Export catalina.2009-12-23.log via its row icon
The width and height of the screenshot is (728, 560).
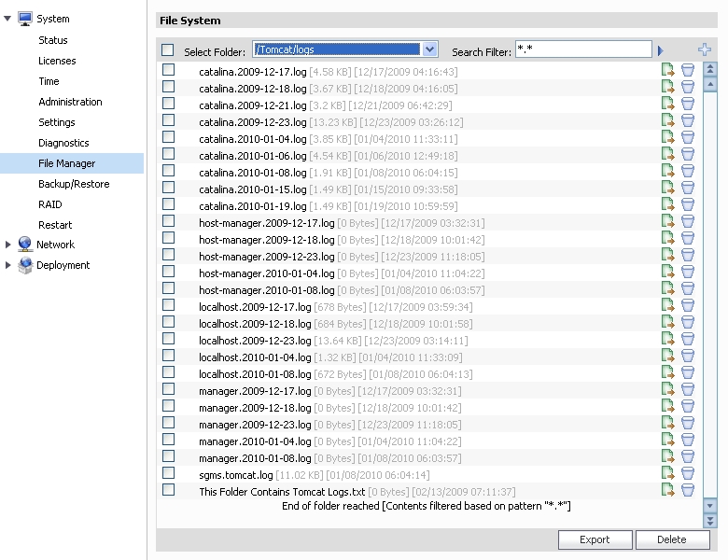(x=667, y=120)
